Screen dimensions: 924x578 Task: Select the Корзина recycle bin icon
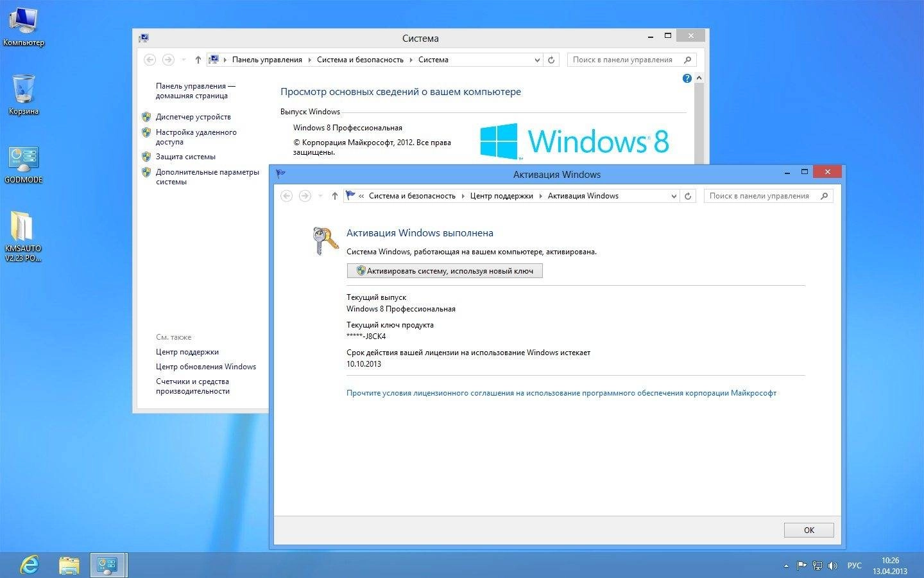pos(24,94)
